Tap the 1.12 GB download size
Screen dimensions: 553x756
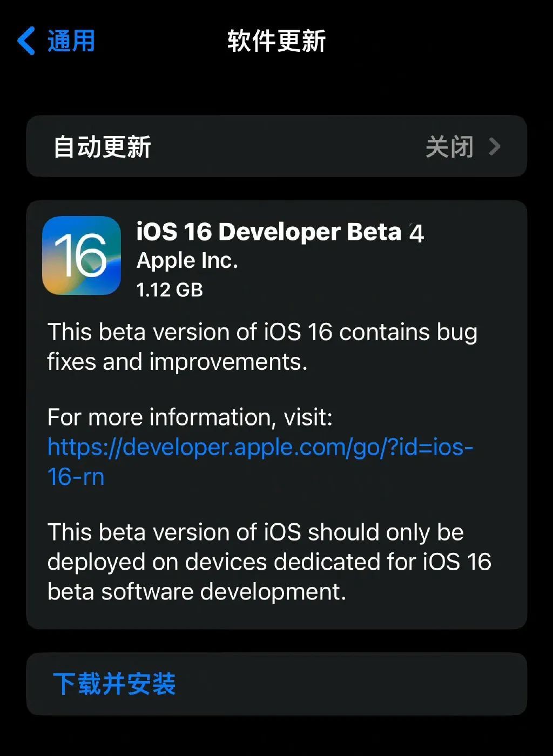[x=170, y=290]
